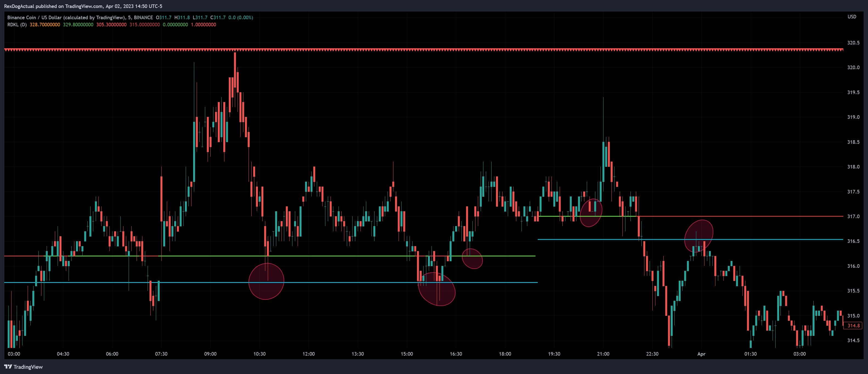Click the RDKL value 329.80000000
Screen dimensions: 868x374
pos(78,25)
